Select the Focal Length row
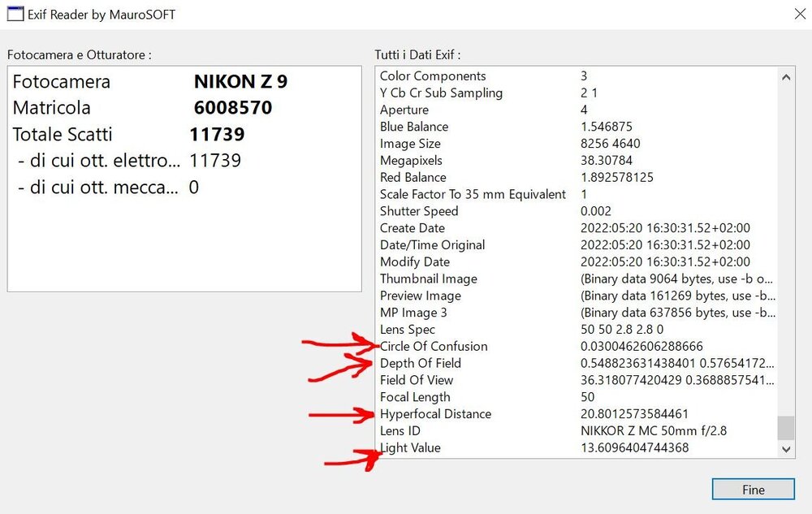 click(x=577, y=397)
